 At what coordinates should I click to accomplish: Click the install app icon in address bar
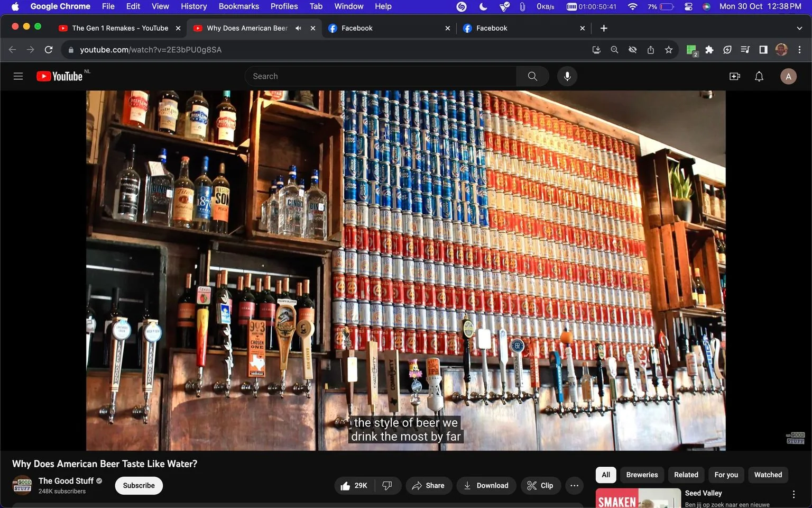pyautogui.click(x=596, y=50)
